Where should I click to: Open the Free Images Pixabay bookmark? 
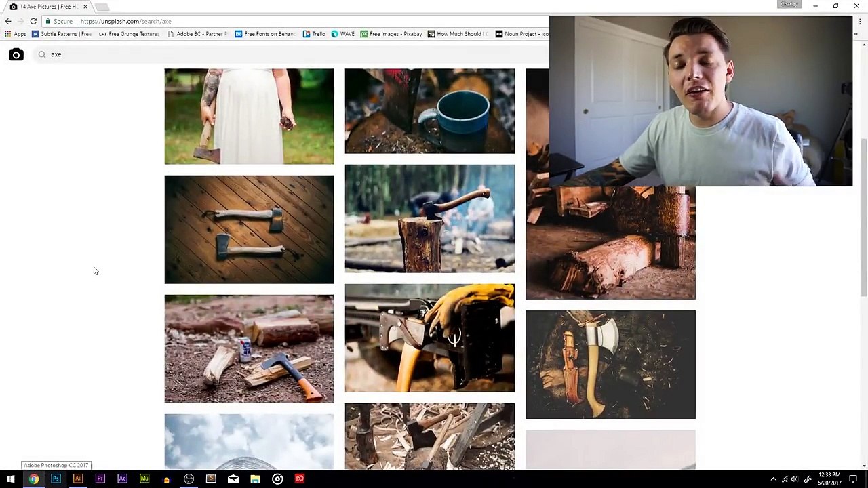tap(391, 34)
